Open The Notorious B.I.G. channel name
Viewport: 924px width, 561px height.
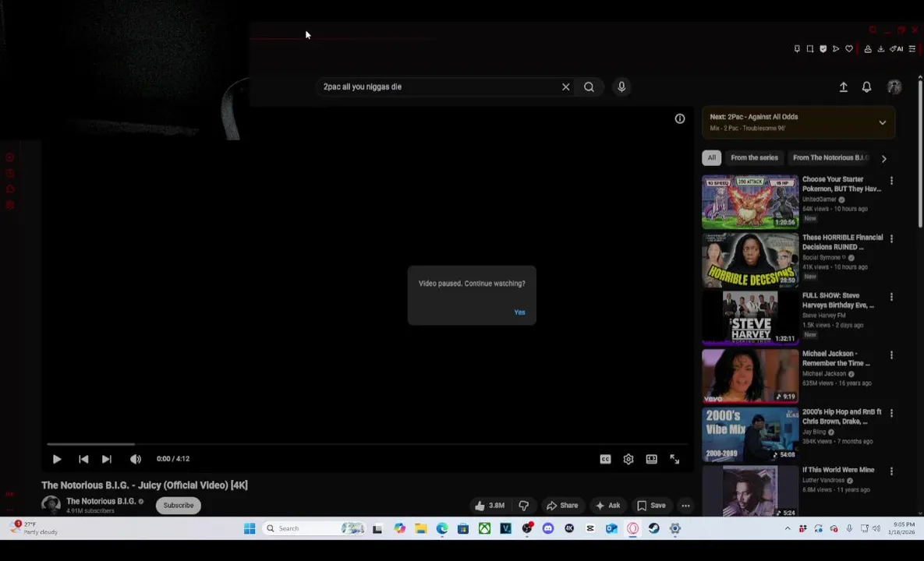coord(101,501)
